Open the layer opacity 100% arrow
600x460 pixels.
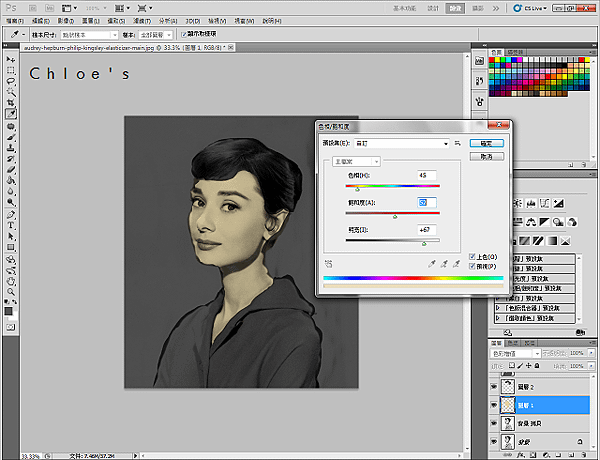tap(592, 353)
